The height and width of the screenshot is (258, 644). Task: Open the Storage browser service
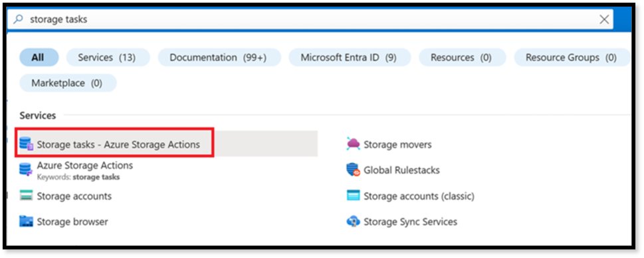pos(72,222)
